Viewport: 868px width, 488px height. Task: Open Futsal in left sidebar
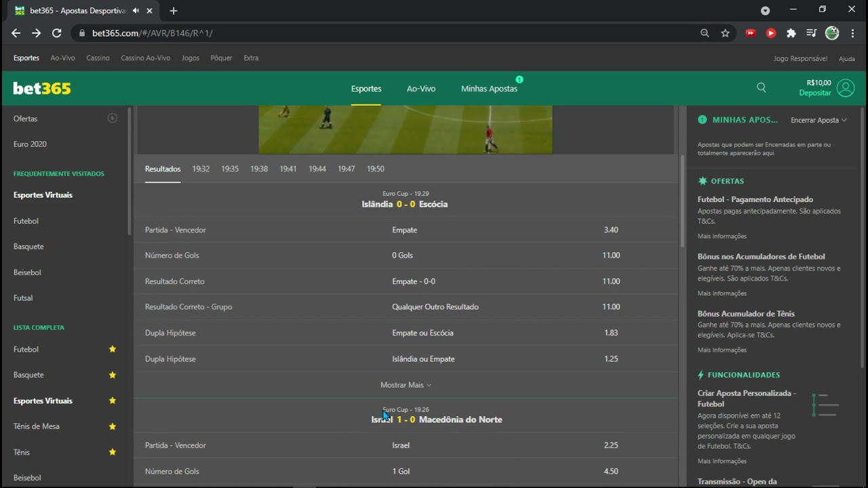point(23,298)
